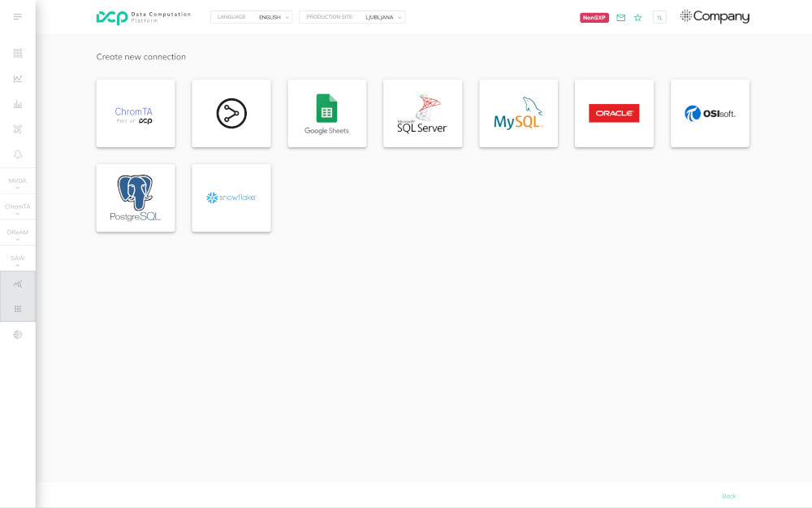Open the line chart icon in sidebar
The height and width of the screenshot is (508, 812).
(x=18, y=79)
